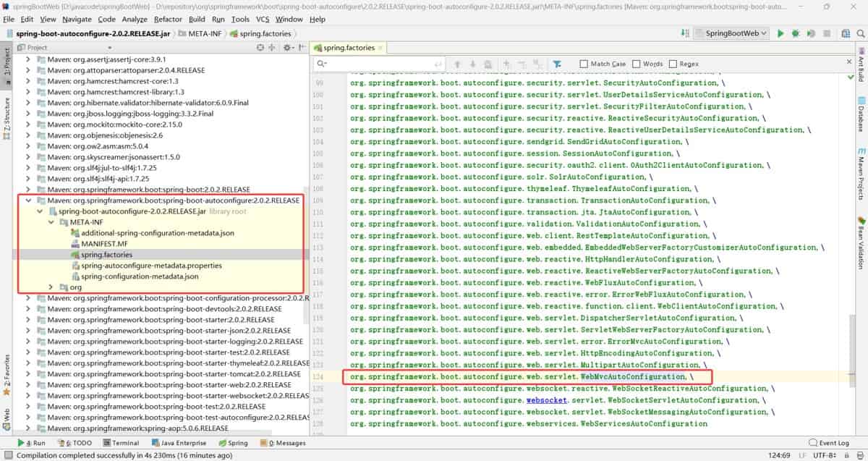This screenshot has width=868, height=461.
Task: Tick the Words checkbox
Action: tap(636, 64)
